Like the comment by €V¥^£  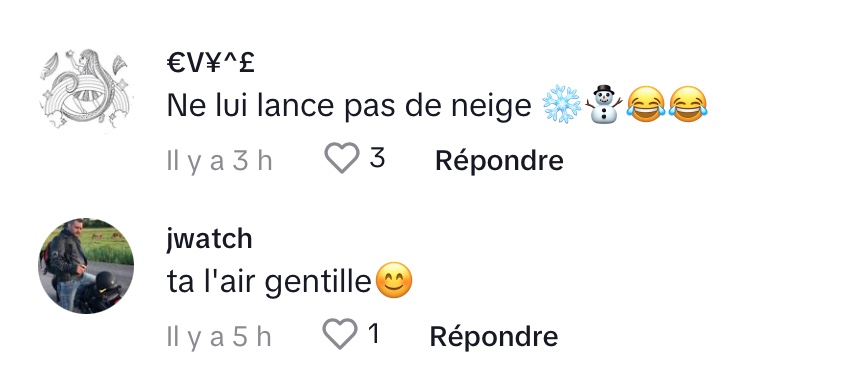point(342,158)
